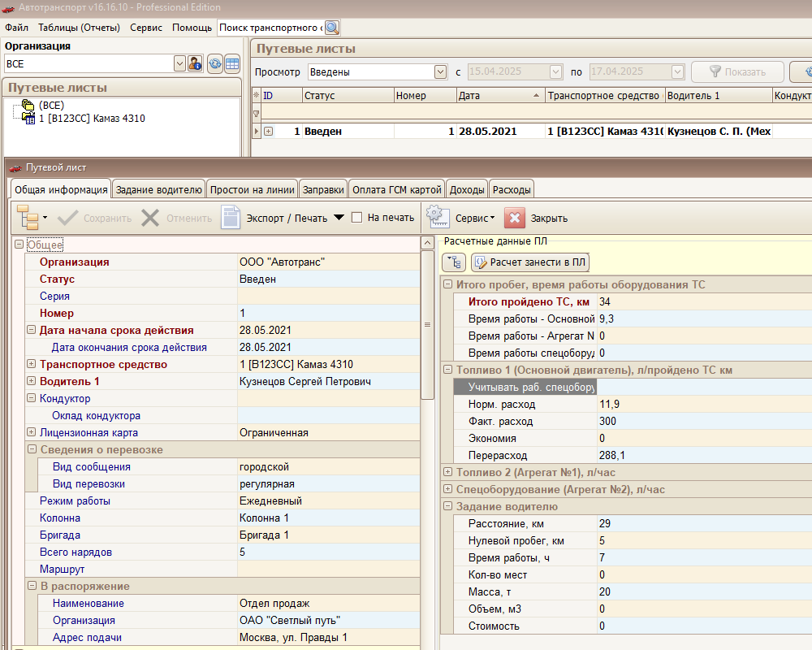The height and width of the screenshot is (650, 812).
Task: Select the Общая информация tab
Action: tap(61, 189)
